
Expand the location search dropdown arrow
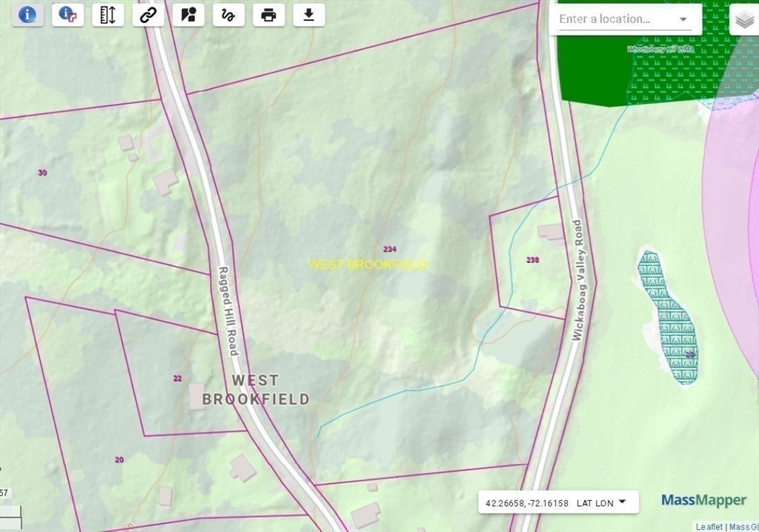(x=683, y=19)
